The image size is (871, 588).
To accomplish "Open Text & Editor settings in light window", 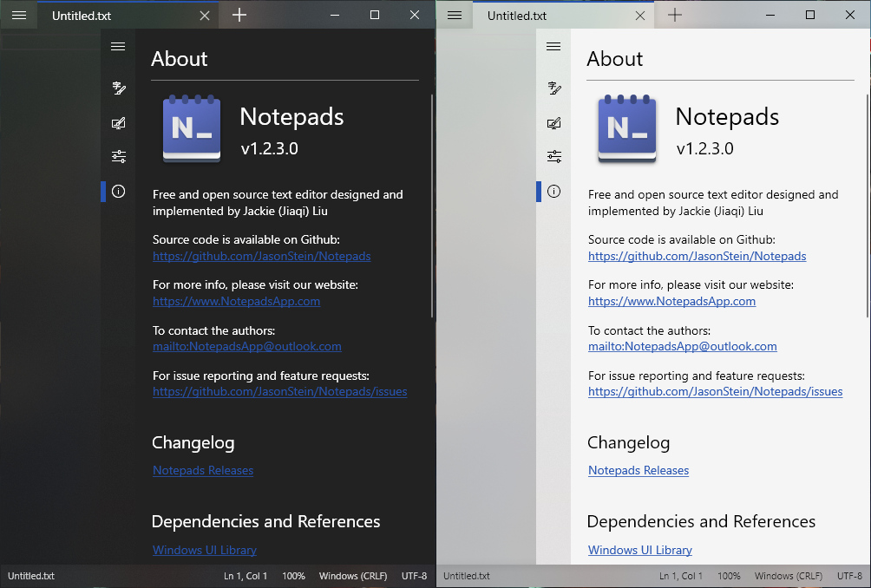I will point(553,88).
